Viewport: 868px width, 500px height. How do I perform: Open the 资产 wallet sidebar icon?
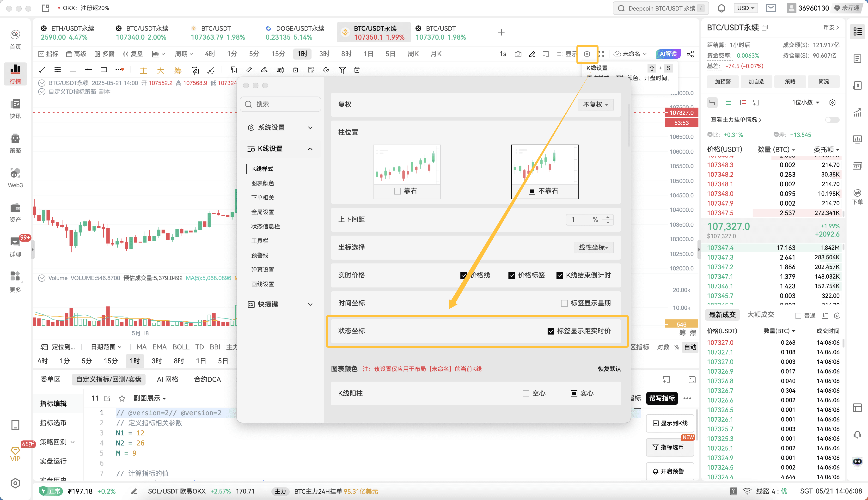pos(15,213)
